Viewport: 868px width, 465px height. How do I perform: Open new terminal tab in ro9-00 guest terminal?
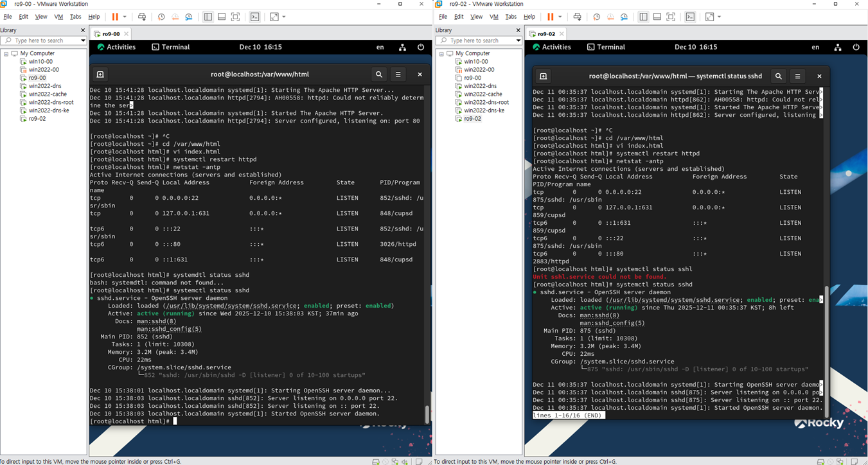[x=100, y=75]
